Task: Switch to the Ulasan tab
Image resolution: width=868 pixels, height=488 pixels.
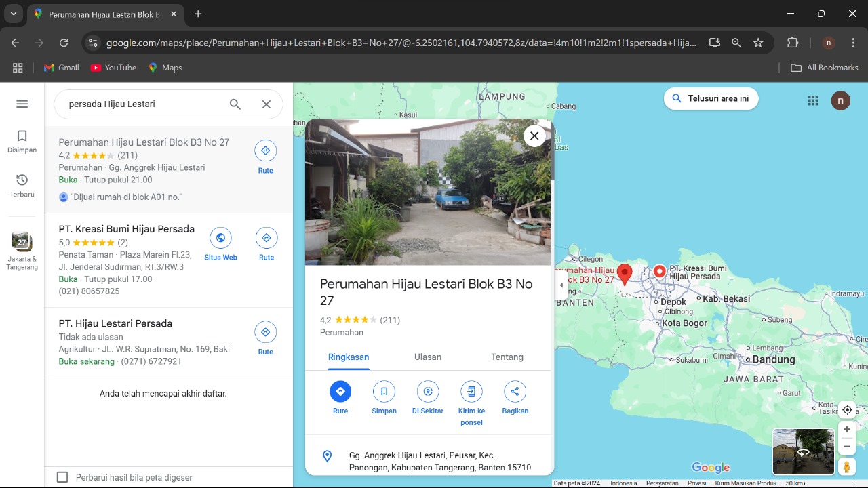Action: click(x=427, y=357)
